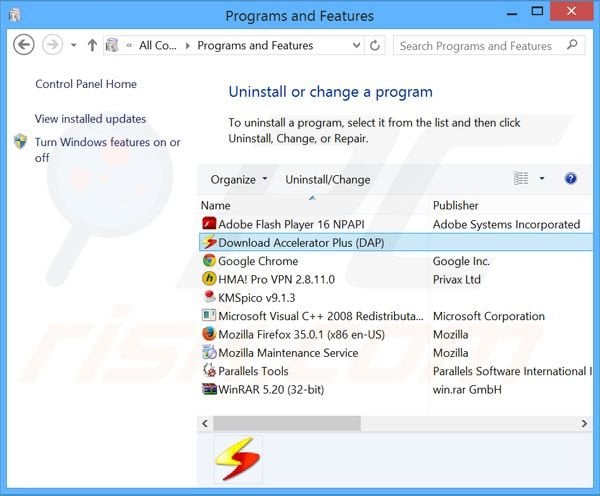Open the Organize menu

click(238, 179)
